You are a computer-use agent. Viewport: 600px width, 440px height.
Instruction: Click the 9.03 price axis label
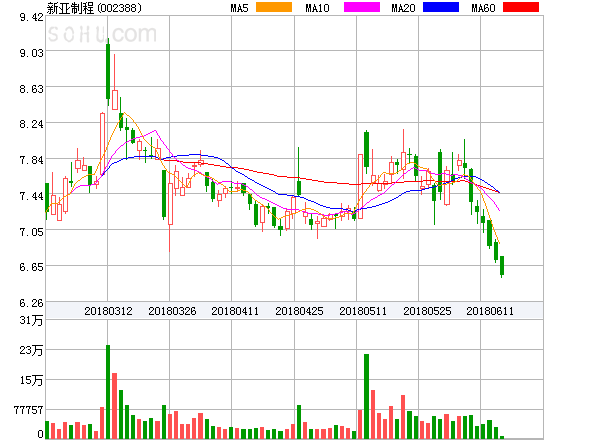coord(31,53)
